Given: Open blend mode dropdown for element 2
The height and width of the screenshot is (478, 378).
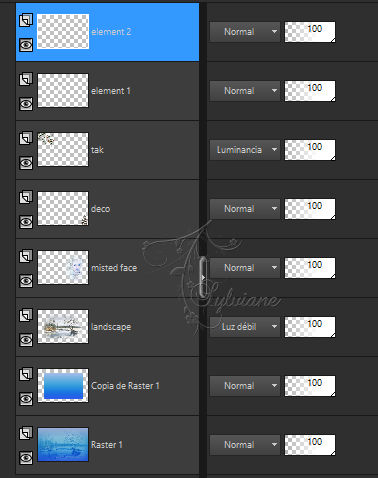Looking at the screenshot, I should pyautogui.click(x=245, y=32).
